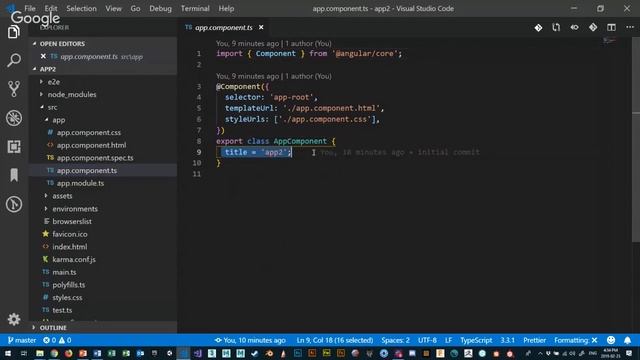Open the View menu
This screenshot has width=640, height=360.
(x=113, y=8)
